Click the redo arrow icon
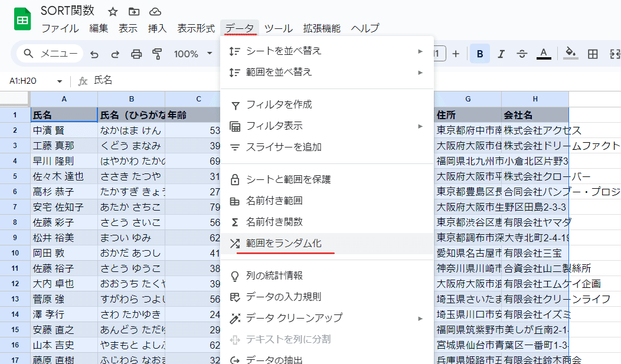 click(115, 54)
